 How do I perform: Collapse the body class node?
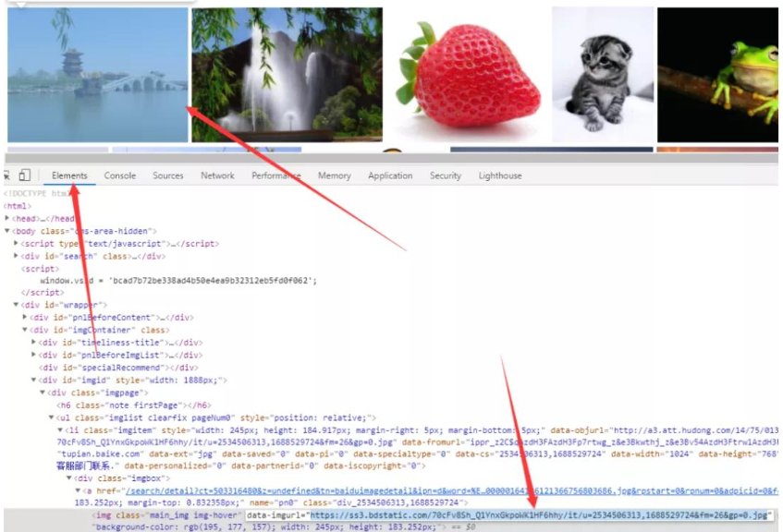click(x=7, y=231)
